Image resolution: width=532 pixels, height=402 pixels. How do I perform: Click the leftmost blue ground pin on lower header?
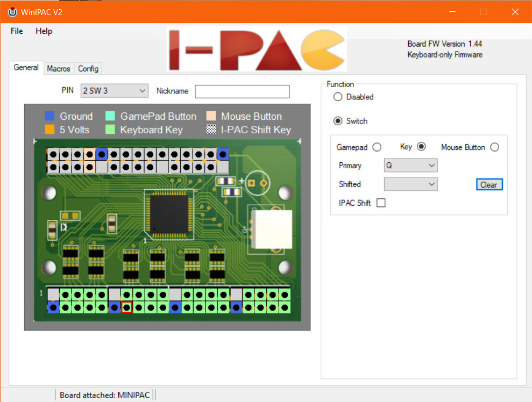[x=53, y=307]
